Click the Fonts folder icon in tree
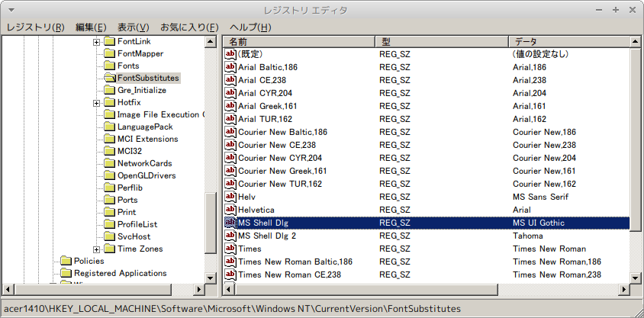The width and height of the screenshot is (644, 318). 108,66
